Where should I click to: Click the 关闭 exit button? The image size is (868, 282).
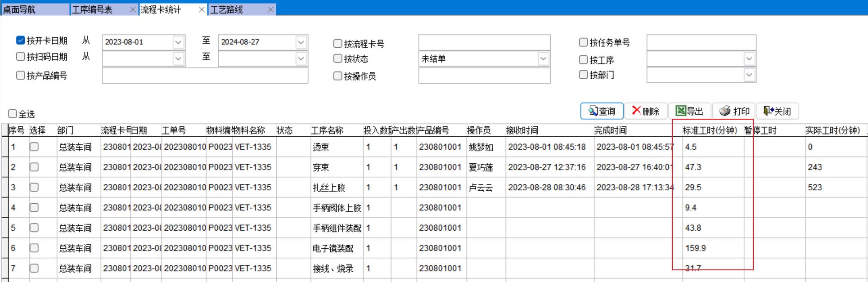[777, 111]
